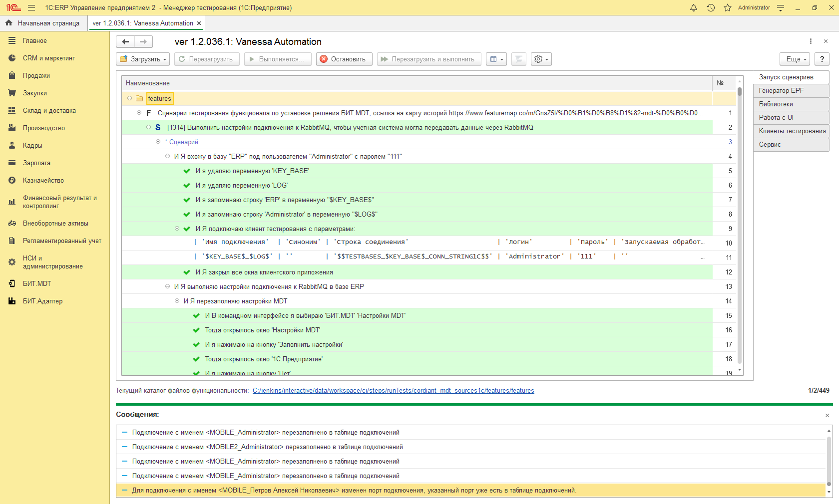Open Загрузить dropdown button
The width and height of the screenshot is (839, 504).
click(x=143, y=59)
